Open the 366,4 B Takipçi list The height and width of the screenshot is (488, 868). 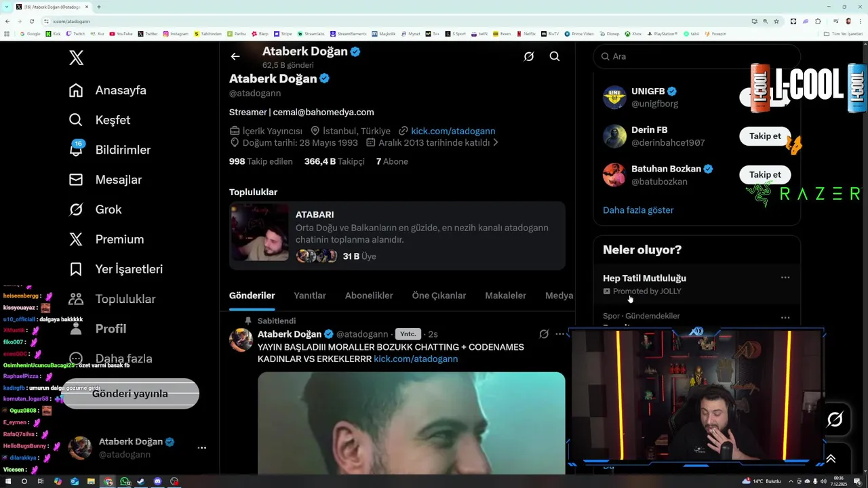click(334, 161)
